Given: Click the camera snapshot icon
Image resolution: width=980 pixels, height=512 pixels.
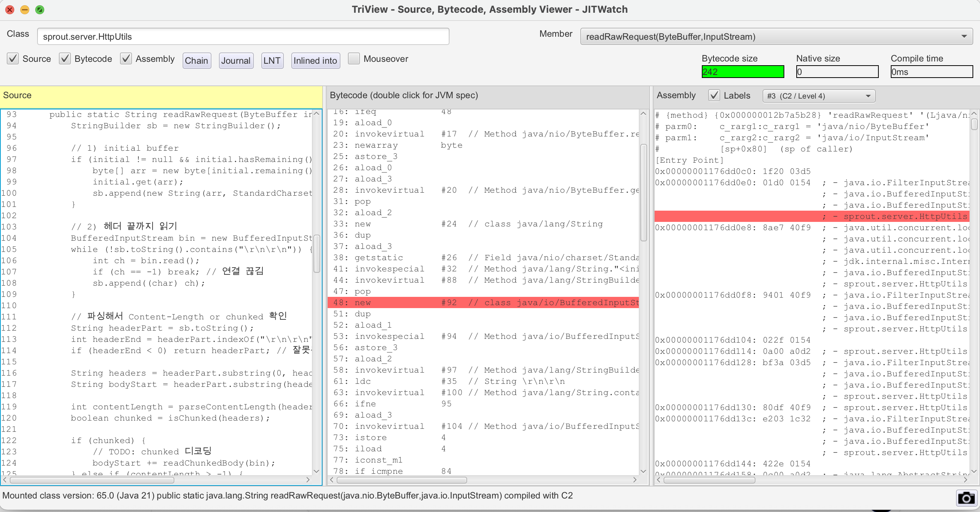Looking at the screenshot, I should pos(965,497).
